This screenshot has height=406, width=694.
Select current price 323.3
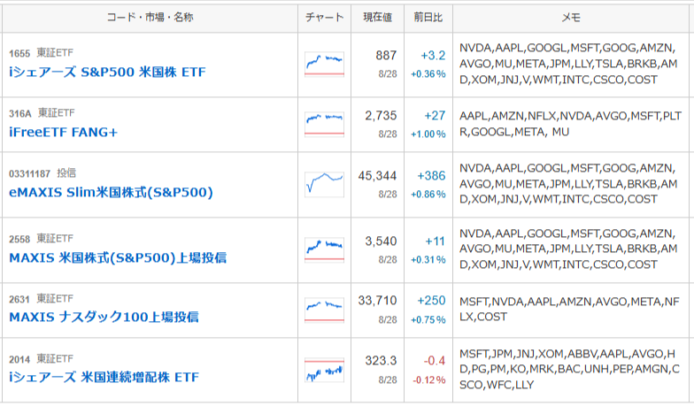pos(381,361)
